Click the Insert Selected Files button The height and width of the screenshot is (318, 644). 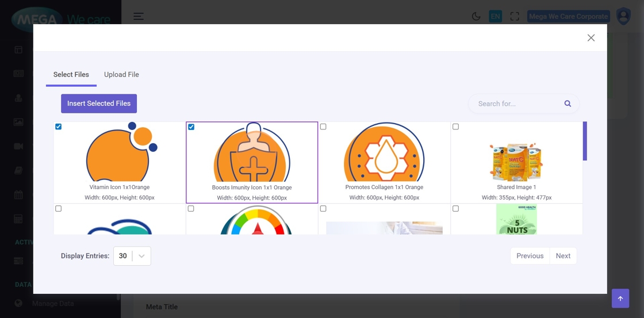point(99,104)
